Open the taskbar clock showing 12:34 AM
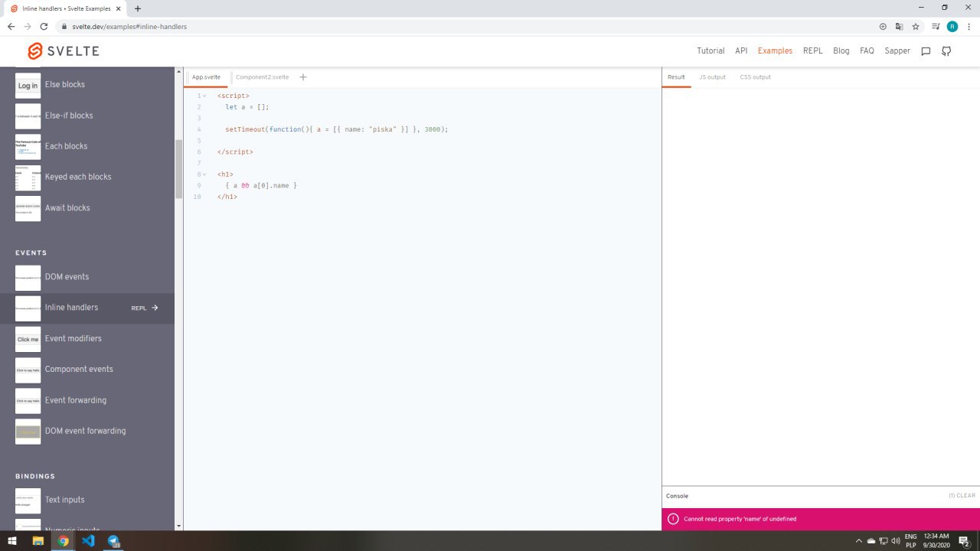980x551 pixels. pyautogui.click(x=936, y=541)
